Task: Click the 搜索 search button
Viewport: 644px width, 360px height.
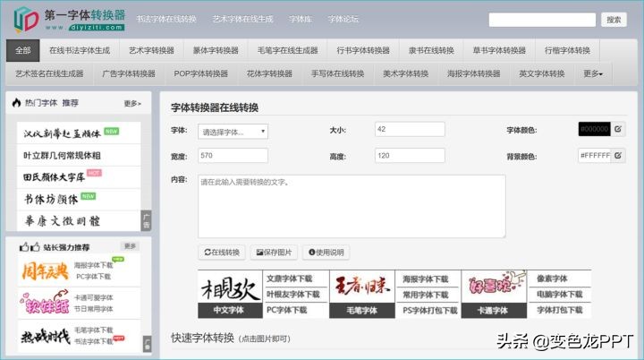Action: tap(614, 20)
